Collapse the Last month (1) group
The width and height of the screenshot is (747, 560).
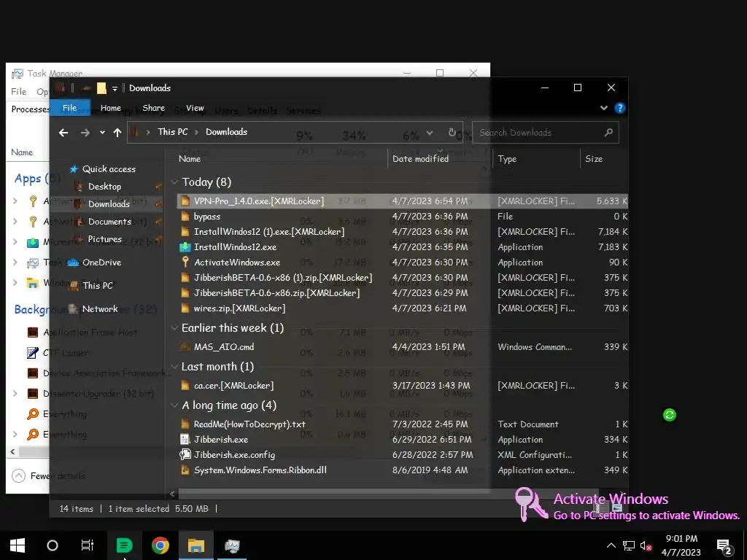click(x=174, y=366)
